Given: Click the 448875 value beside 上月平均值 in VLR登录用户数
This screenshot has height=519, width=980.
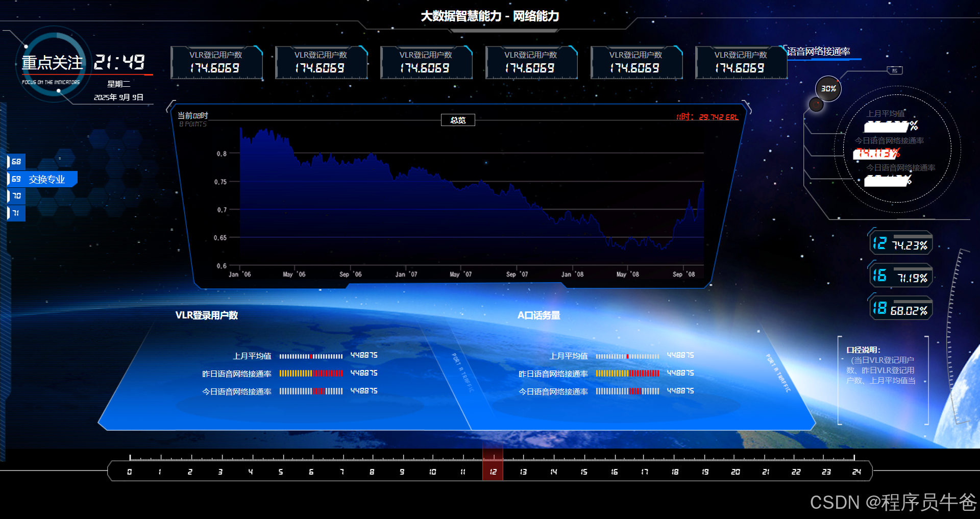Looking at the screenshot, I should pyautogui.click(x=364, y=355).
